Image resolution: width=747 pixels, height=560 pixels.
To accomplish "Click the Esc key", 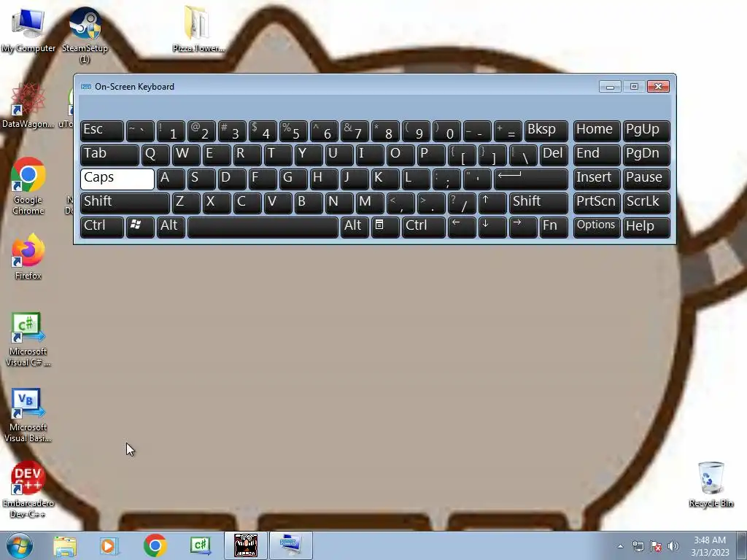I will (102, 131).
